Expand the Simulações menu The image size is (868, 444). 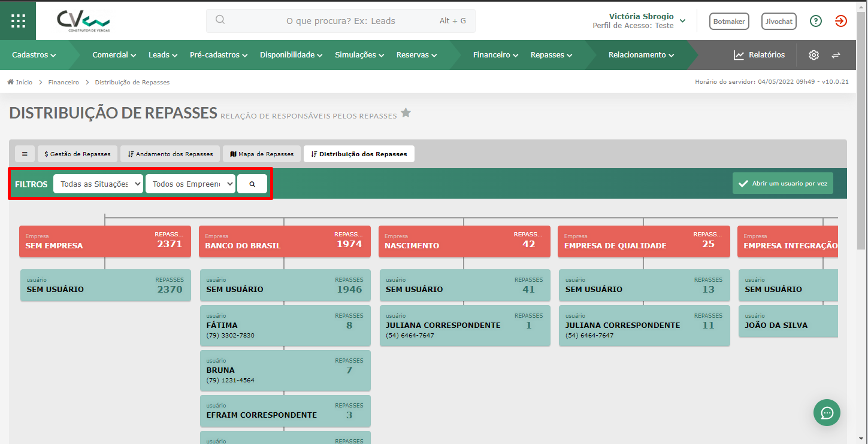point(359,55)
